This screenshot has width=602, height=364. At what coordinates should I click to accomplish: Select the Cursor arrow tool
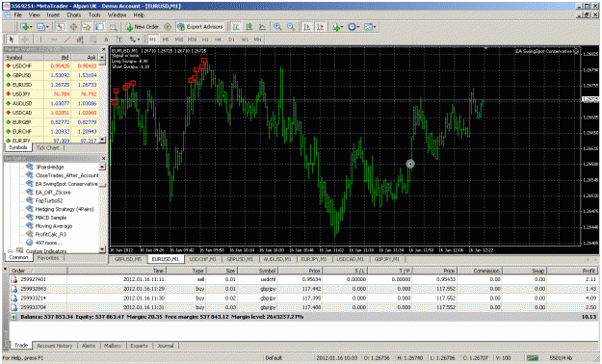point(12,39)
